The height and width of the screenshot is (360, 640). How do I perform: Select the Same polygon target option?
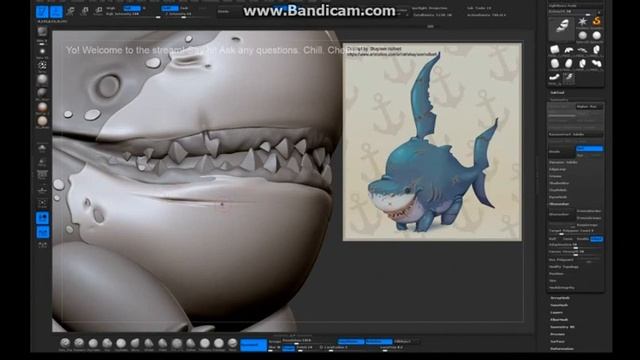(568, 239)
